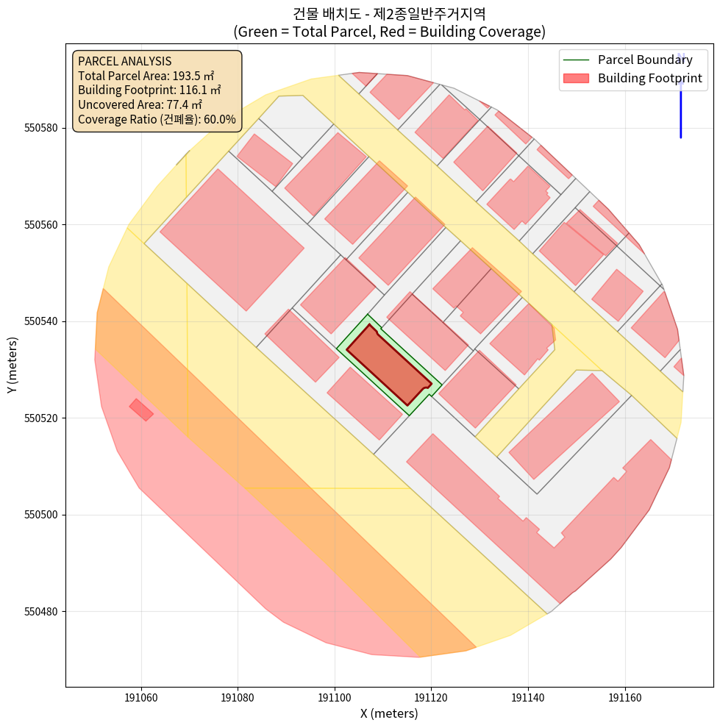Select the 'Parcel Boundary' legend label text
The height and width of the screenshot is (728, 720).
(645, 60)
